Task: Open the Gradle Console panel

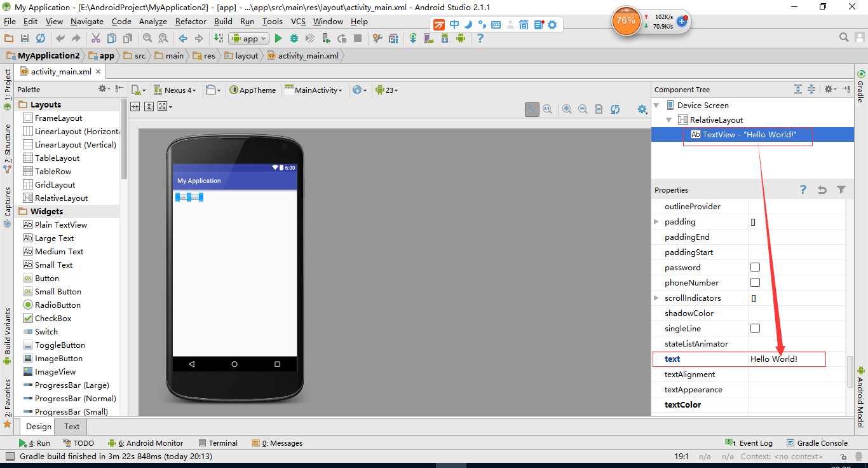Action: 817,443
